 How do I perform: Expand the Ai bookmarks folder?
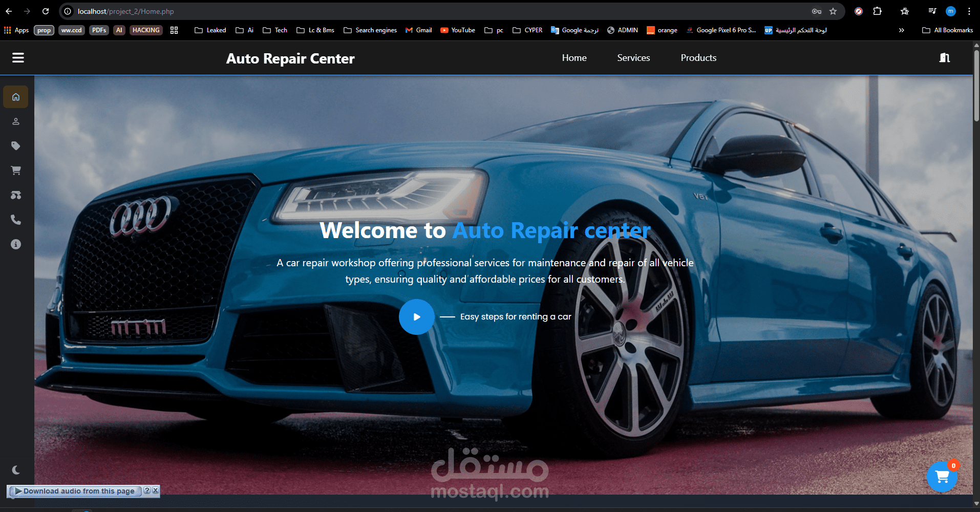pos(245,30)
